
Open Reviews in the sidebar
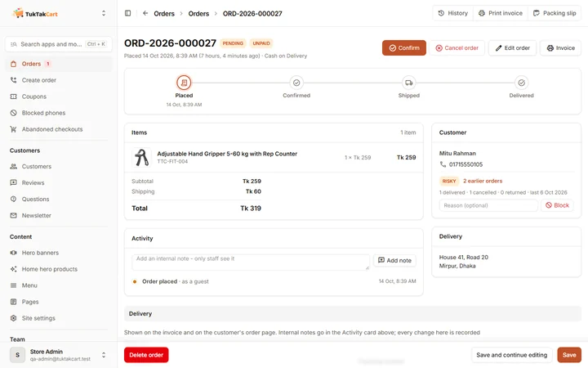pos(59,183)
